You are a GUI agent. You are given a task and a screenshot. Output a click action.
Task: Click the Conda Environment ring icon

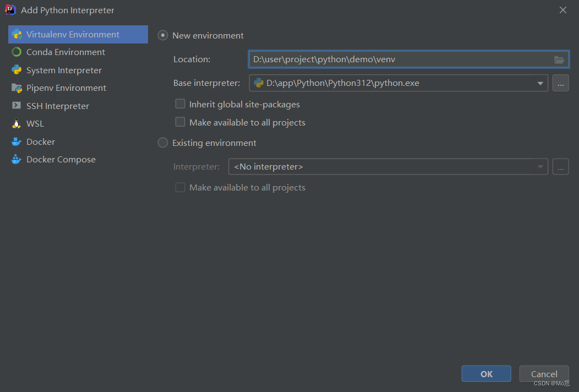[x=17, y=52]
